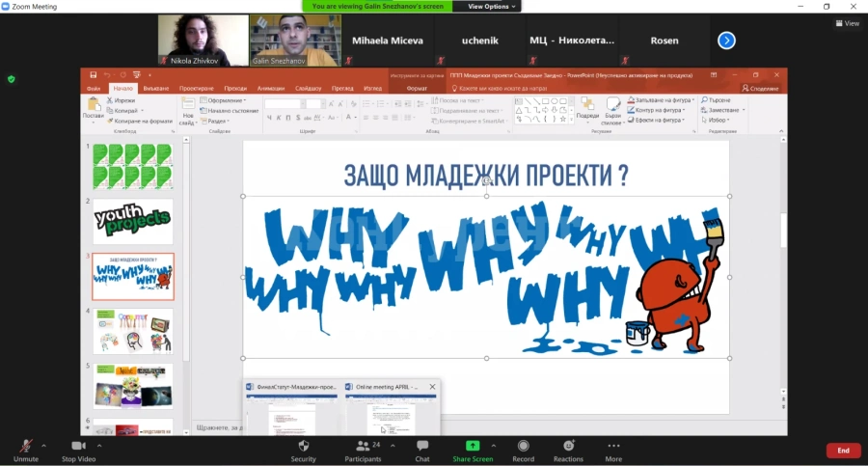Click Бързи стилове (Quick Styles) button

(612, 111)
